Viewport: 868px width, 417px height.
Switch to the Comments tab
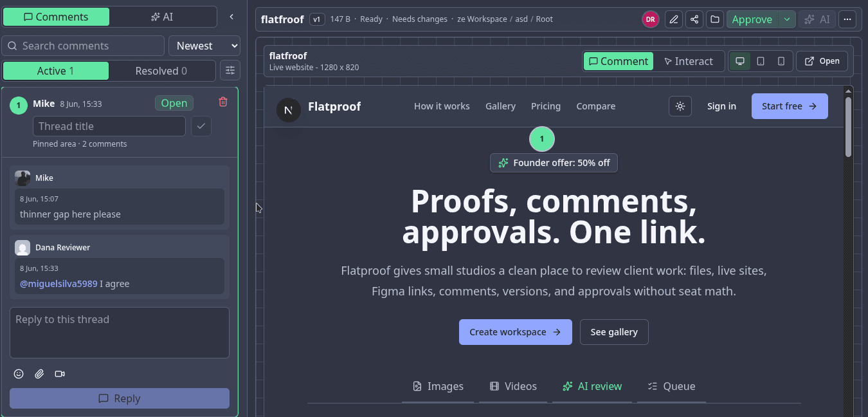click(x=56, y=17)
